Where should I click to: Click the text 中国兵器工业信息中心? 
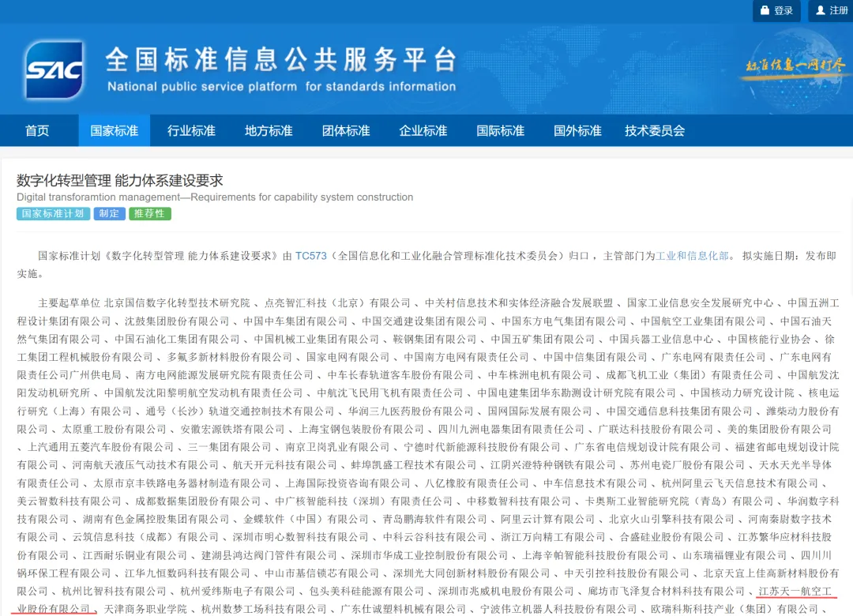point(661,339)
